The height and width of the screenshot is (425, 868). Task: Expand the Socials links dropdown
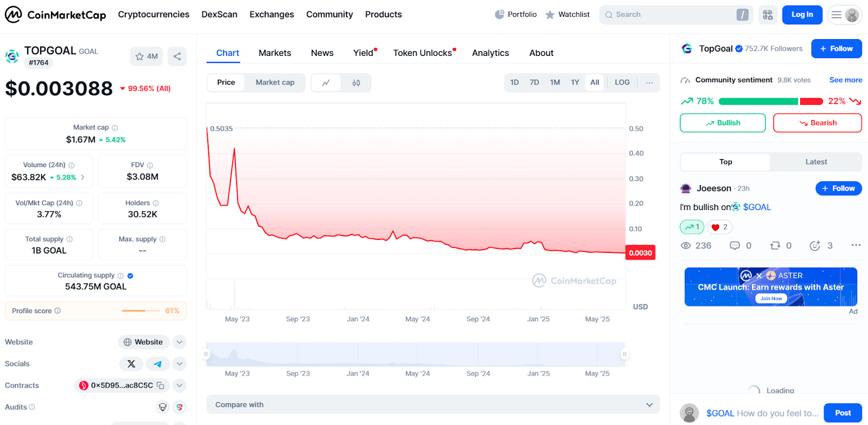point(180,364)
